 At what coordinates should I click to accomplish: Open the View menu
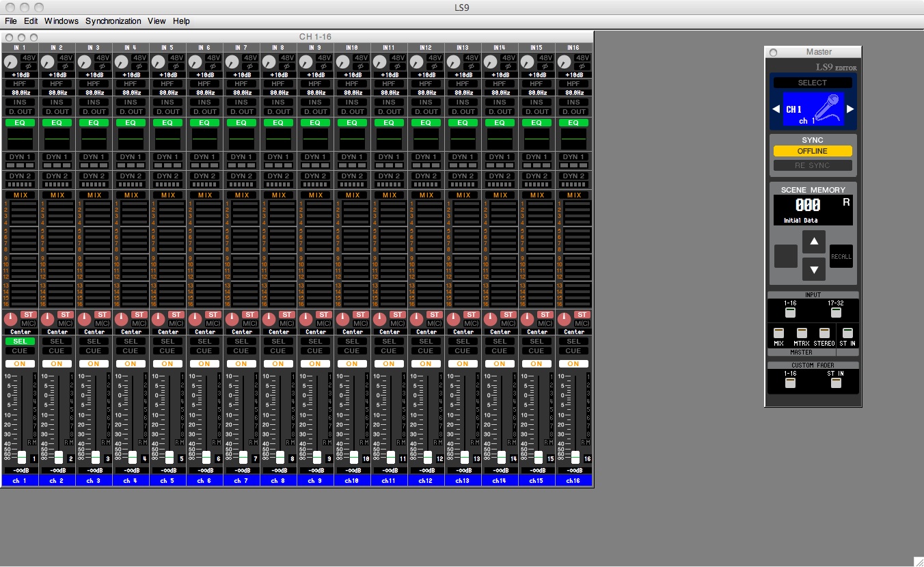pyautogui.click(x=157, y=21)
